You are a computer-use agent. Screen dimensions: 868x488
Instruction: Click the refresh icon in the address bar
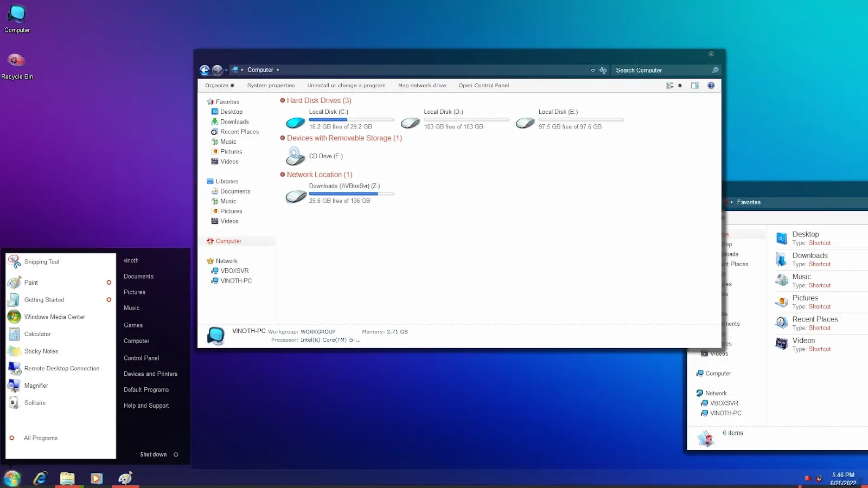(x=603, y=70)
